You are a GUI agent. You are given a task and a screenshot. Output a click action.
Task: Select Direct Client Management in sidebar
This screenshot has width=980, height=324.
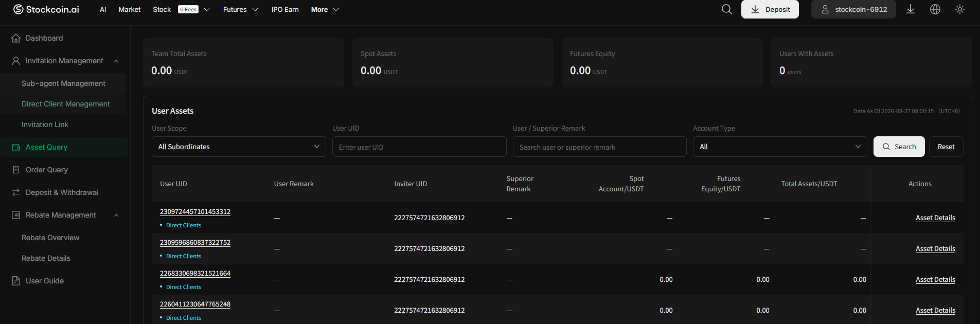tap(65, 104)
